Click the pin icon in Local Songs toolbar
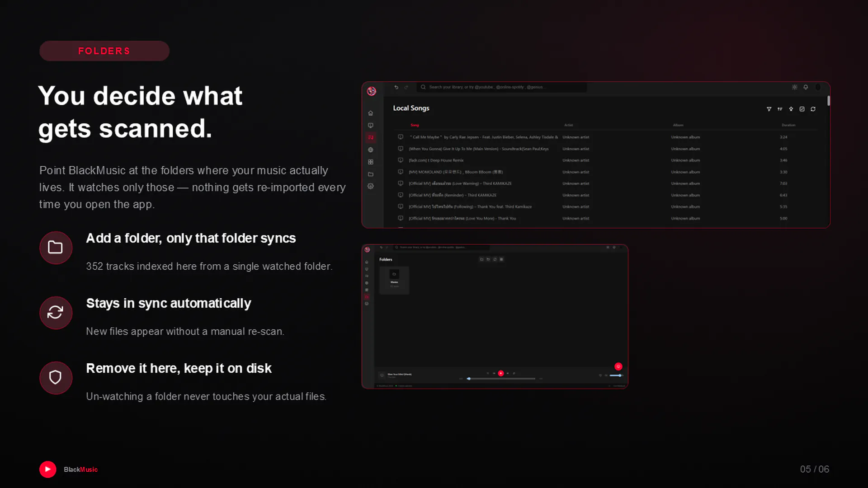This screenshot has height=488, width=868. pos(791,109)
